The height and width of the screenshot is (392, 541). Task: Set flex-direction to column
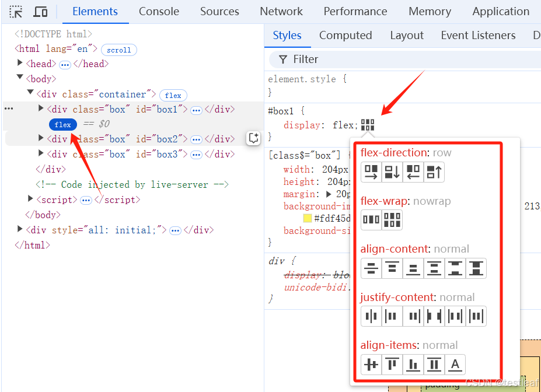(392, 172)
